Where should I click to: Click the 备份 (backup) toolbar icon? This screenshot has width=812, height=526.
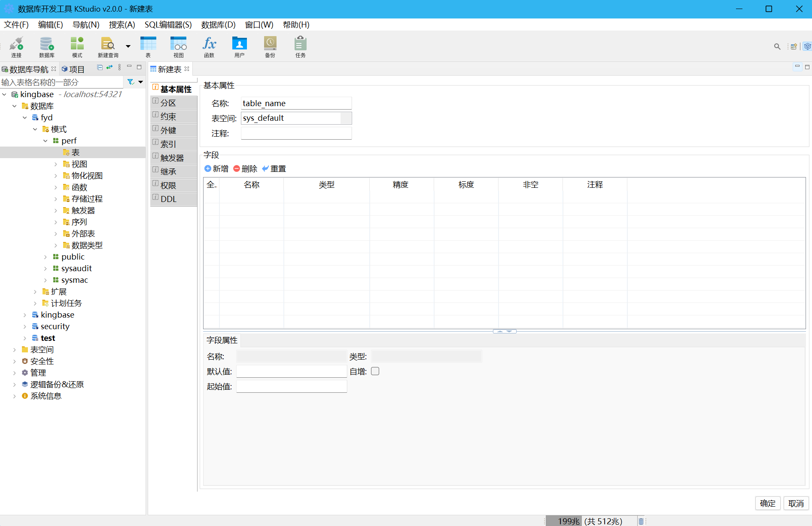click(x=270, y=46)
